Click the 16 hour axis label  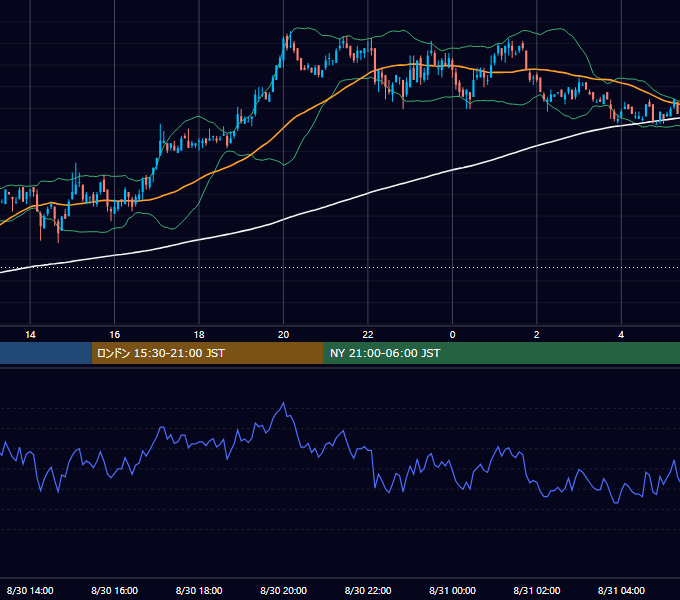(114, 335)
